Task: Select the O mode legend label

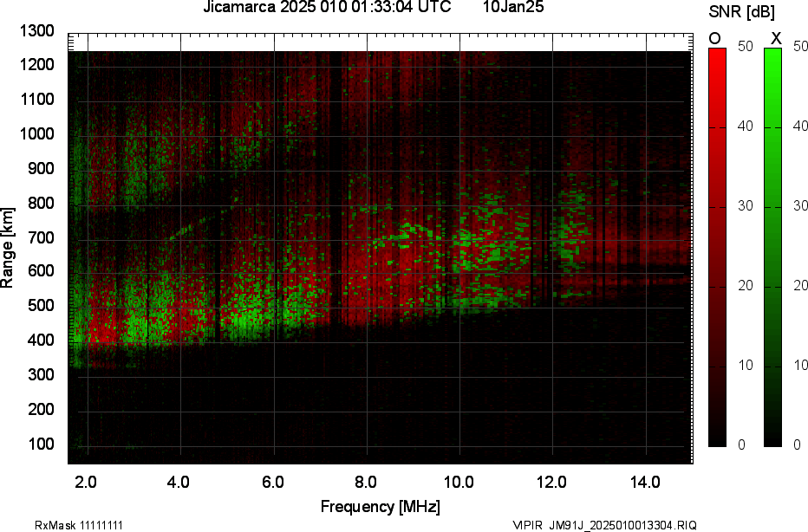Action: (x=715, y=38)
